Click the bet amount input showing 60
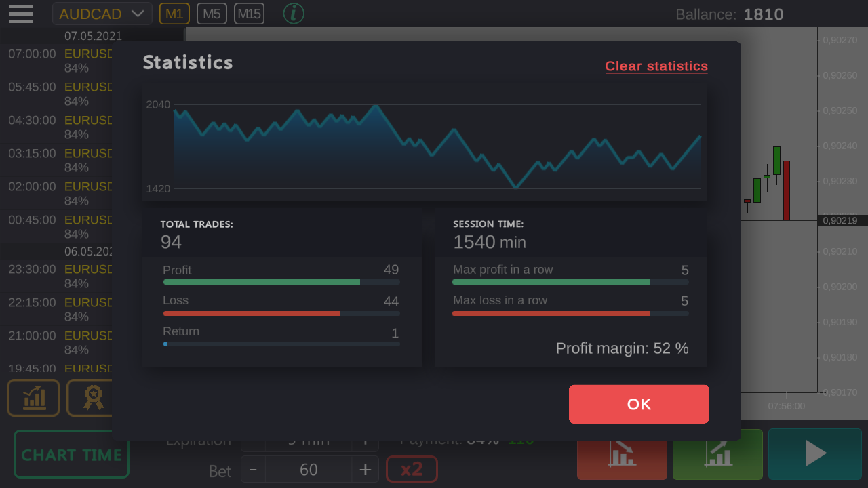868x488 pixels. coord(309,469)
